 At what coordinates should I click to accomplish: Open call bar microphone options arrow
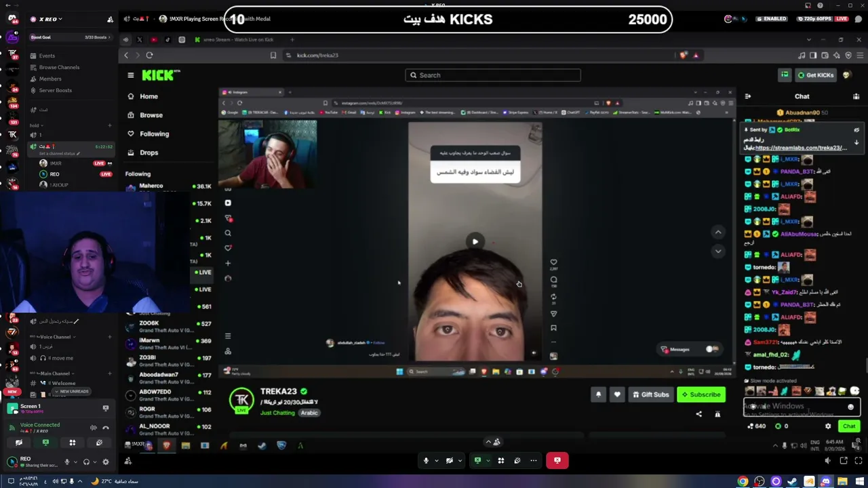436,460
